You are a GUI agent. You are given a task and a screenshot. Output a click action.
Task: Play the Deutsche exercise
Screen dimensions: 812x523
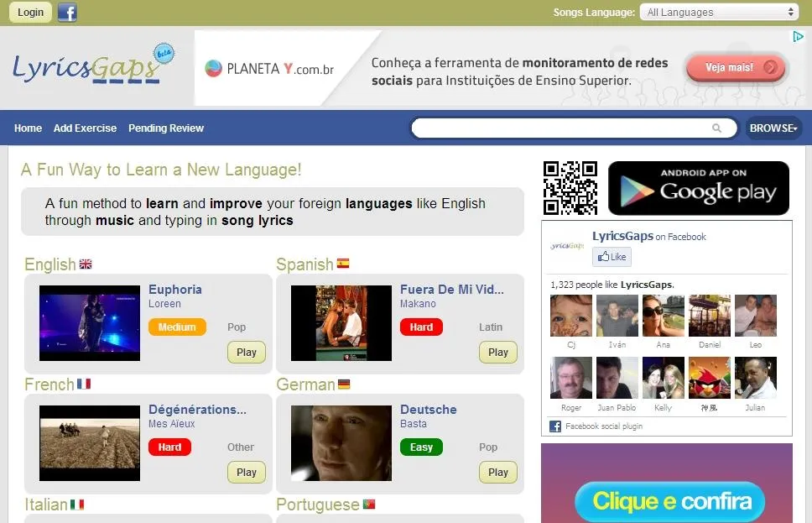[x=498, y=472]
